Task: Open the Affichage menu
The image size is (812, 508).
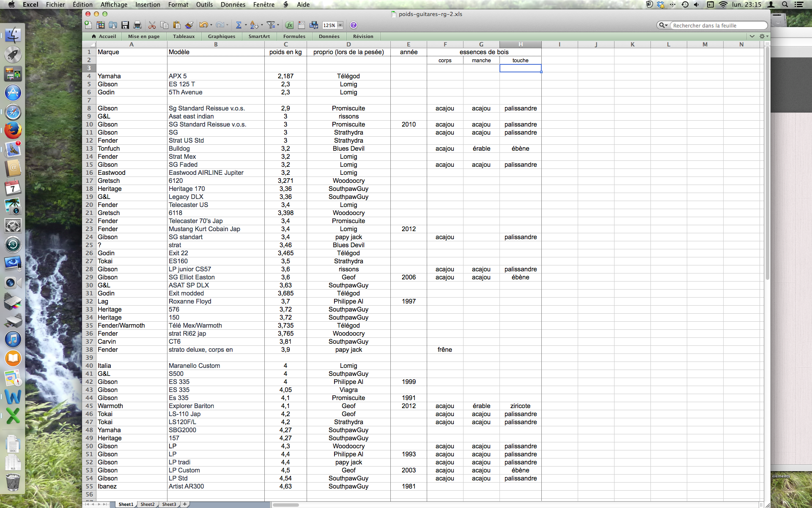Action: 114,5
